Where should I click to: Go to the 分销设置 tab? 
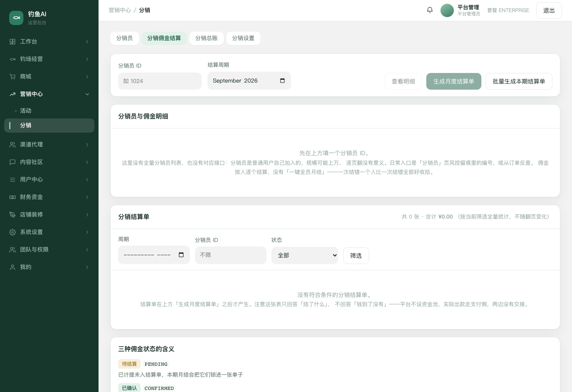click(x=243, y=38)
